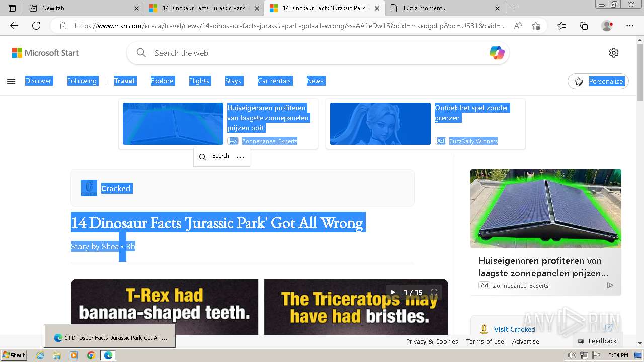Open the Tab actions menu icon

pos(12,8)
